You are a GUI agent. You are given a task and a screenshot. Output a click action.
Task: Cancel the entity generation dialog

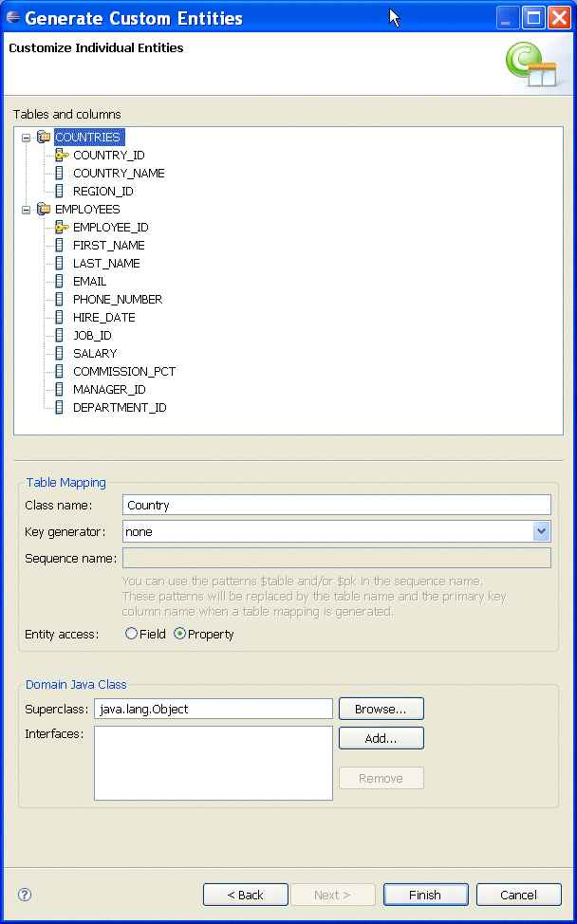tap(519, 895)
